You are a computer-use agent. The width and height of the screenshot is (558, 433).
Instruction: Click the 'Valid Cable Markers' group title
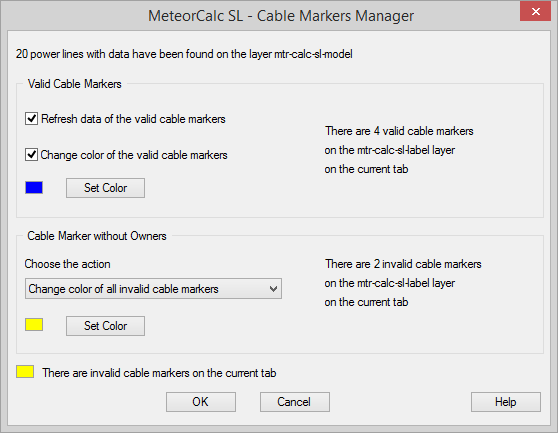tap(75, 84)
